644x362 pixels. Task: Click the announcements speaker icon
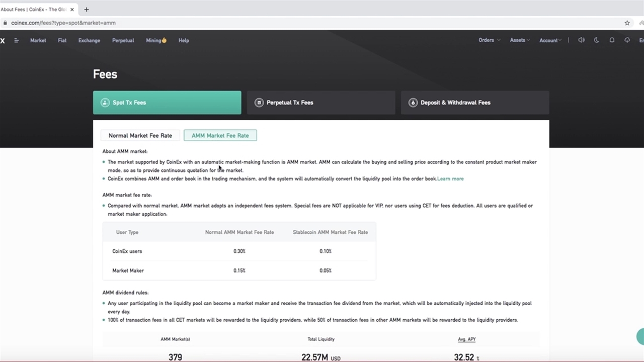pos(581,40)
